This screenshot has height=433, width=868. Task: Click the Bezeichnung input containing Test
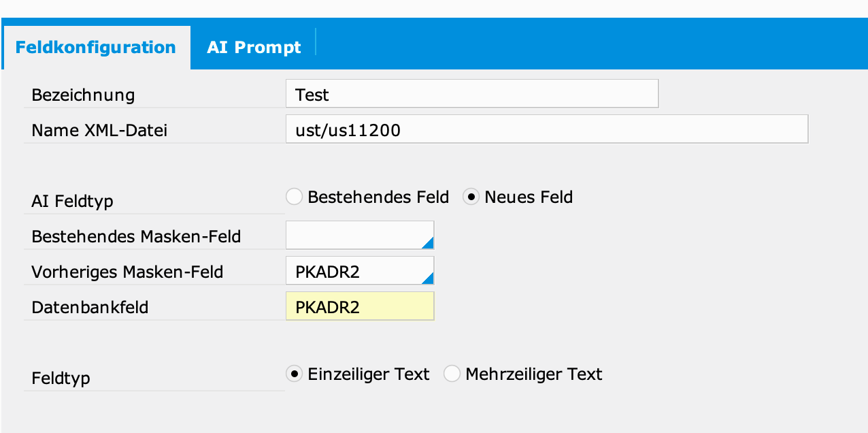[471, 93]
